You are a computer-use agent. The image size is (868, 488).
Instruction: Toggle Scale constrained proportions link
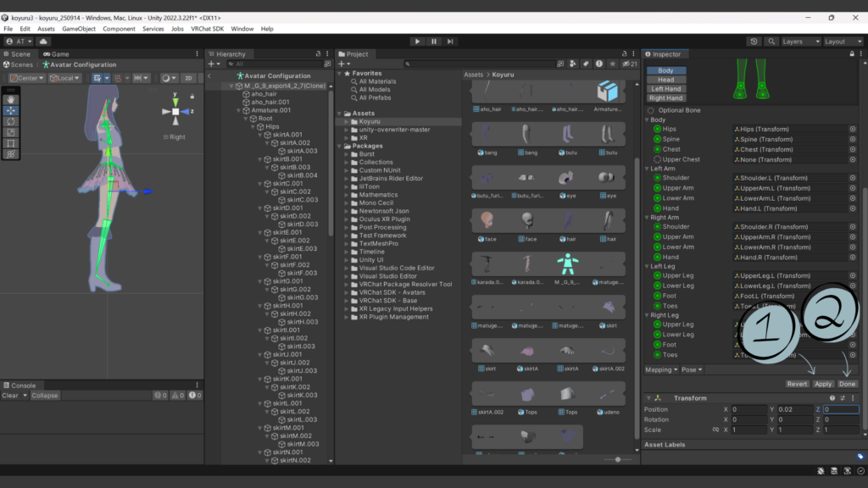coord(717,430)
